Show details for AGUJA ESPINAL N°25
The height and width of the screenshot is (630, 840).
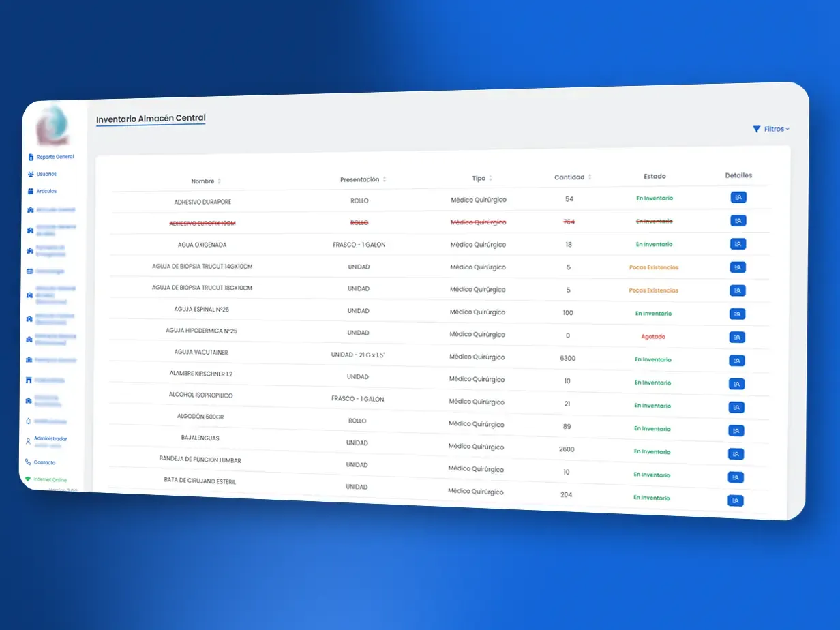click(737, 314)
